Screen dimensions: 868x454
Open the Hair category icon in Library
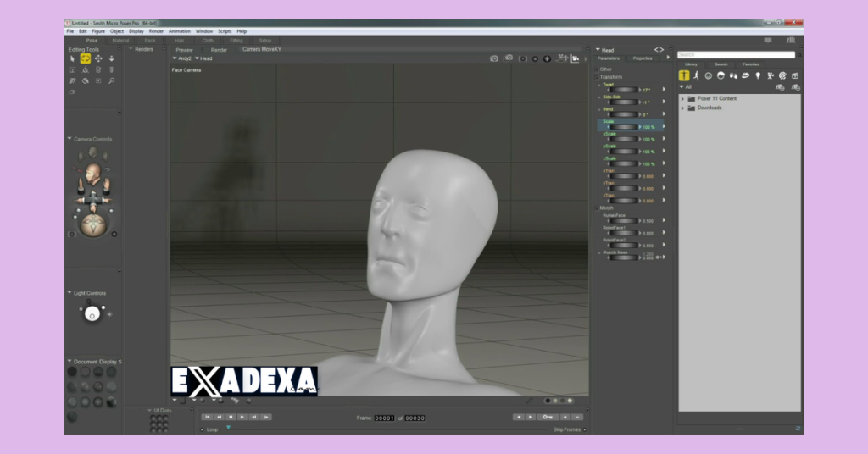(721, 75)
